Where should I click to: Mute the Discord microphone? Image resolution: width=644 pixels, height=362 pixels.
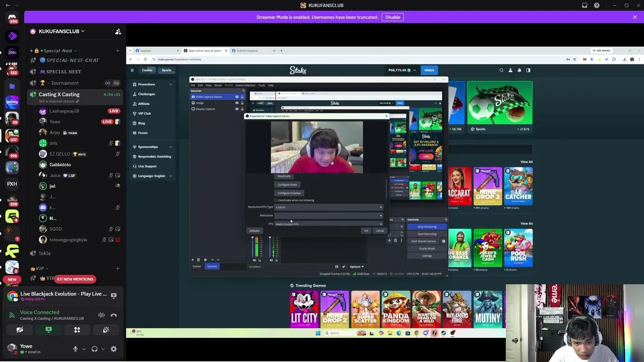pos(75,349)
